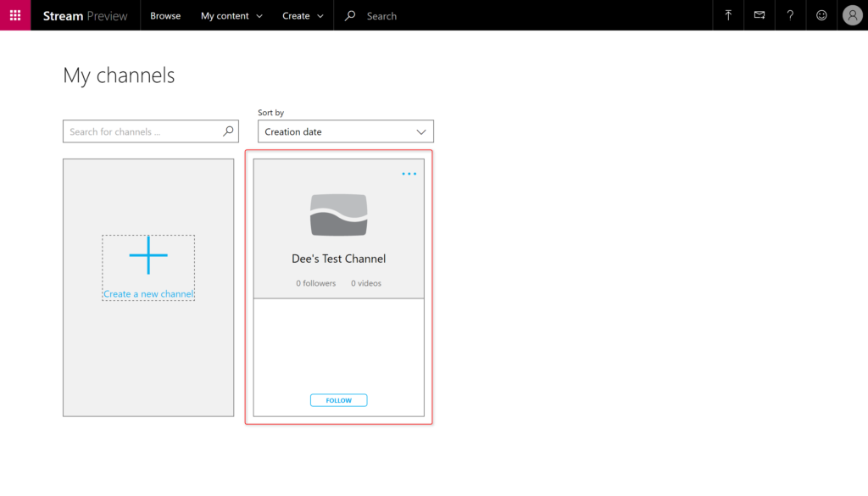
Task: Click Dee's Test Channel thumbnail image
Action: pos(339,215)
